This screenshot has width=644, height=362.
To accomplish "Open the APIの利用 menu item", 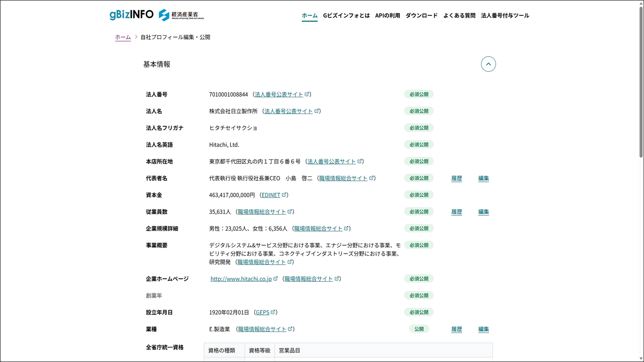I will click(387, 15).
